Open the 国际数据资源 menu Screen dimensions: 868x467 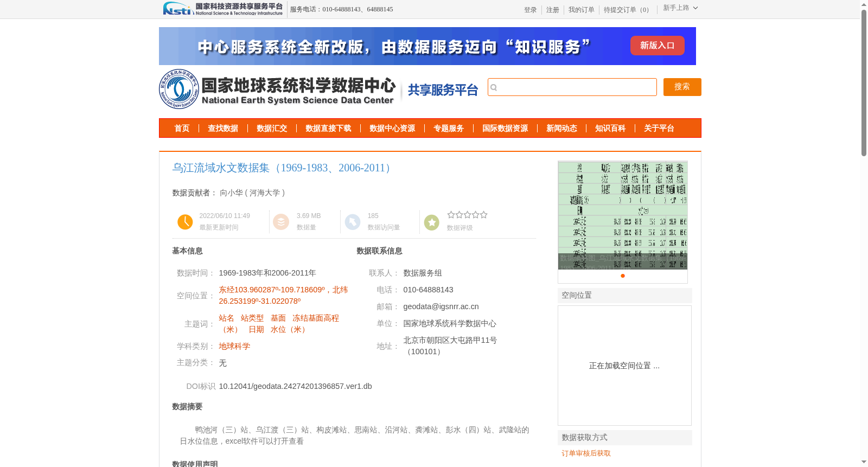coord(505,129)
